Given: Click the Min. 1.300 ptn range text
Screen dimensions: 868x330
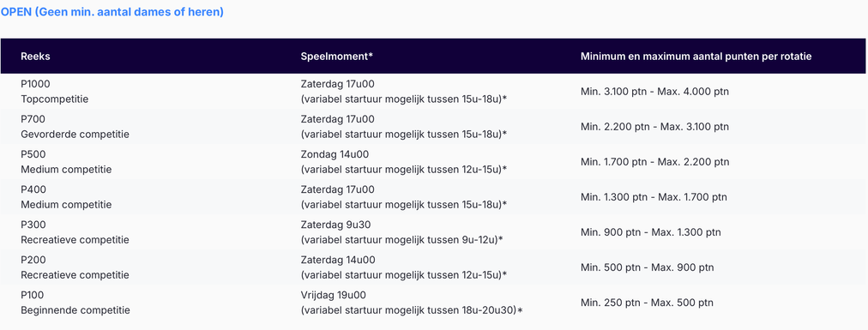Looking at the screenshot, I should coord(654,197).
